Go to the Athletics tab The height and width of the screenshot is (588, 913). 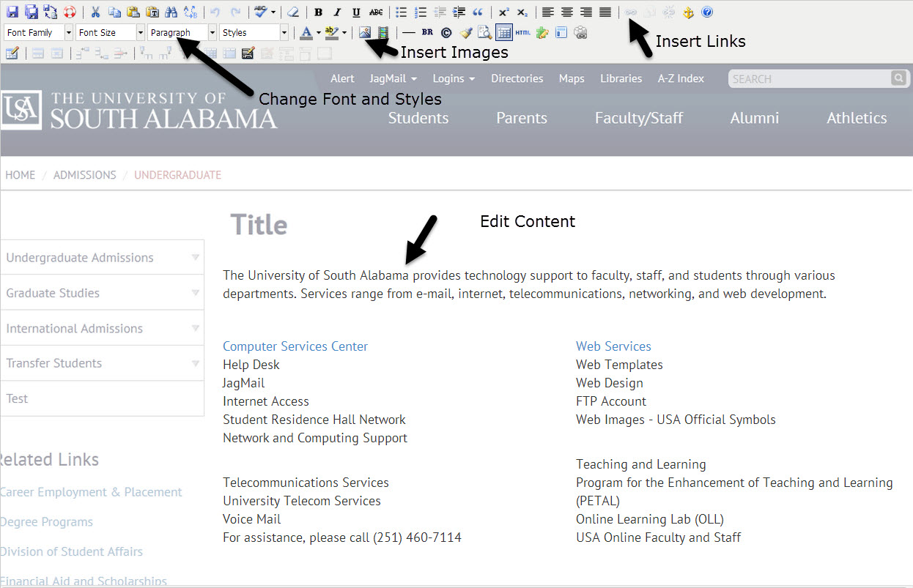pos(857,118)
